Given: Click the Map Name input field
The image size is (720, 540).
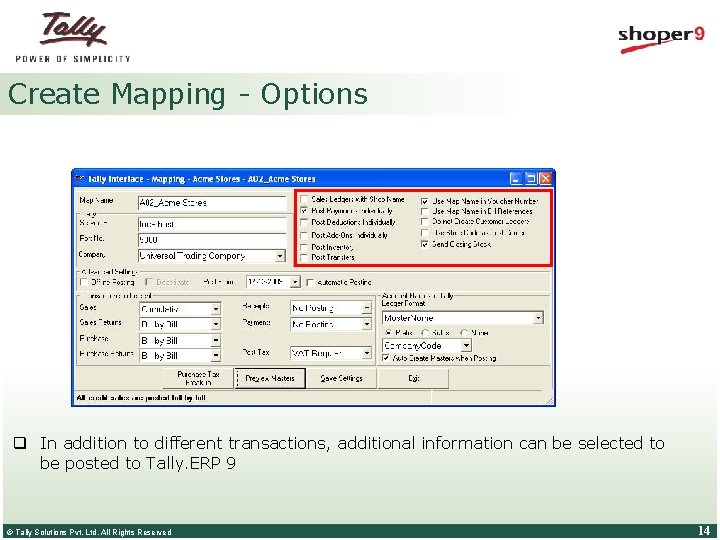Looking at the screenshot, I should (x=212, y=203).
